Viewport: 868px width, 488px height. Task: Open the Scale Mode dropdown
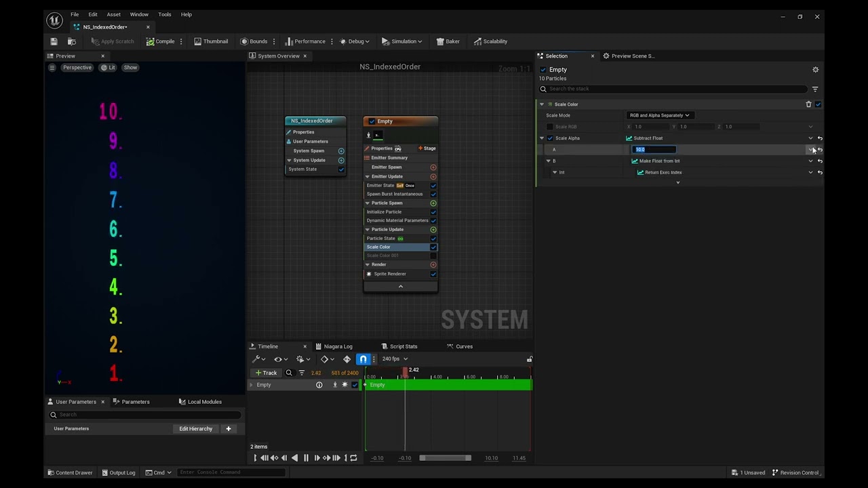click(x=659, y=115)
